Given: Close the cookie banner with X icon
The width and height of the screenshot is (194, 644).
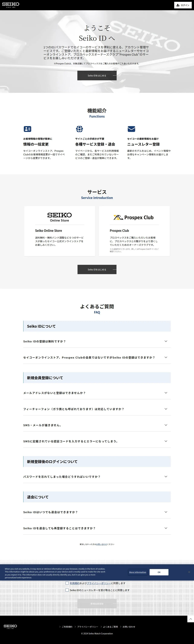Looking at the screenshot, I should coord(189,572).
